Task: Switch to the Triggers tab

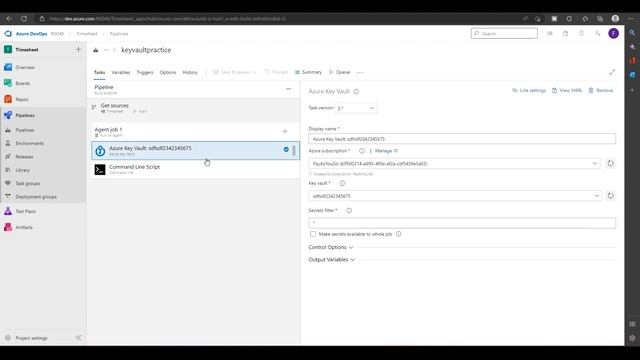Action: point(145,72)
